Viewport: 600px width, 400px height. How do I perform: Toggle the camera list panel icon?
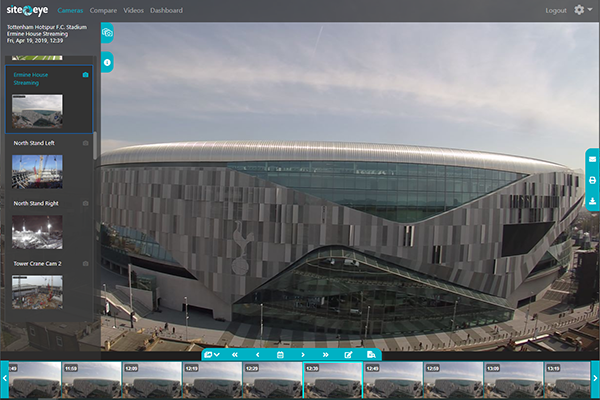click(107, 33)
